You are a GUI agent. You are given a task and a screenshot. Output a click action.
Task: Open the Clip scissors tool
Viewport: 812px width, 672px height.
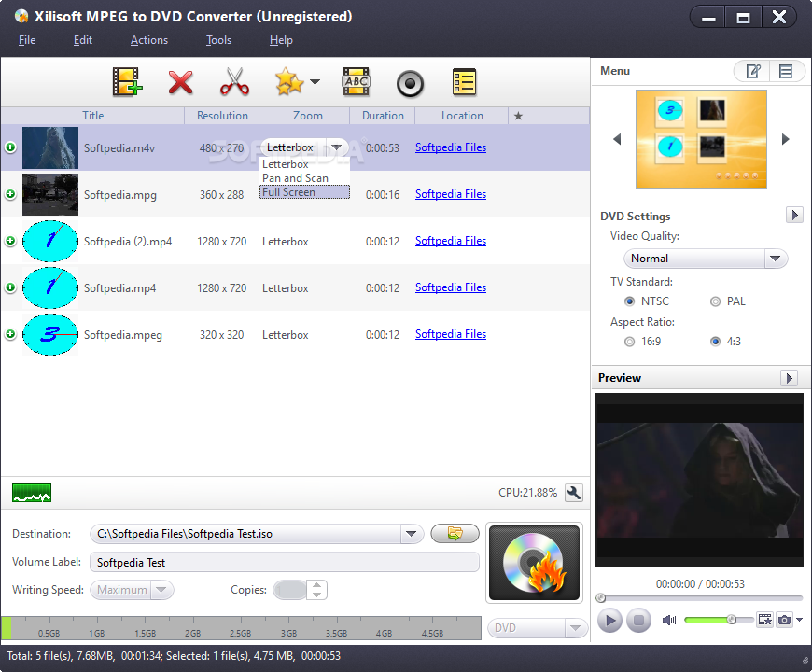coord(234,82)
